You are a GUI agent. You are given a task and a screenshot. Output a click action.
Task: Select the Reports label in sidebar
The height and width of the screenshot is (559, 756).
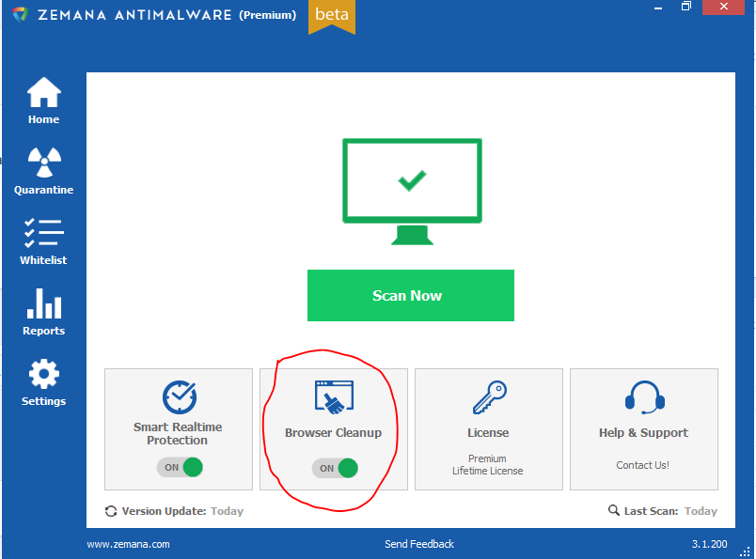pyautogui.click(x=43, y=331)
